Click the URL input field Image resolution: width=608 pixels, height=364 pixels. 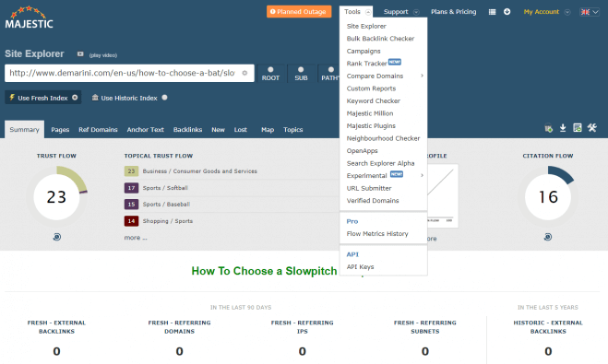coord(129,73)
